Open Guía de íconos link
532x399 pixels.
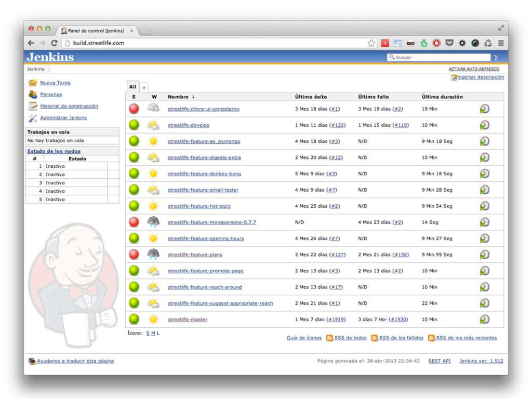coord(304,338)
